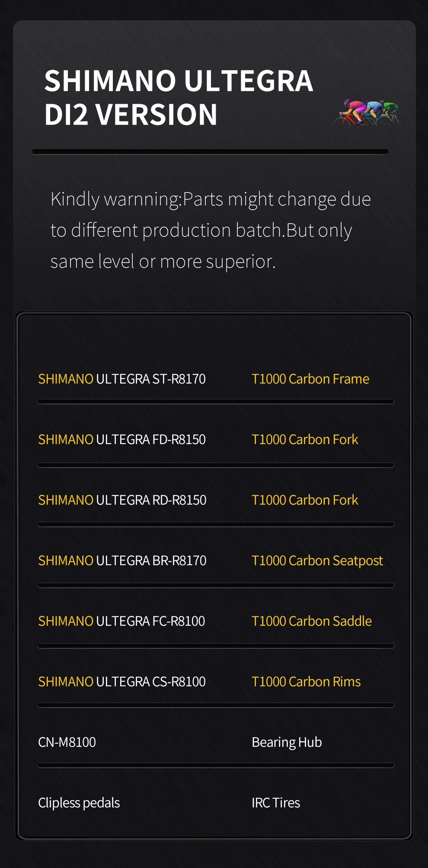Viewport: 428px width, 868px height.
Task: Select SHIMANO ULTEGRA FD-R8150 entry
Action: (122, 439)
